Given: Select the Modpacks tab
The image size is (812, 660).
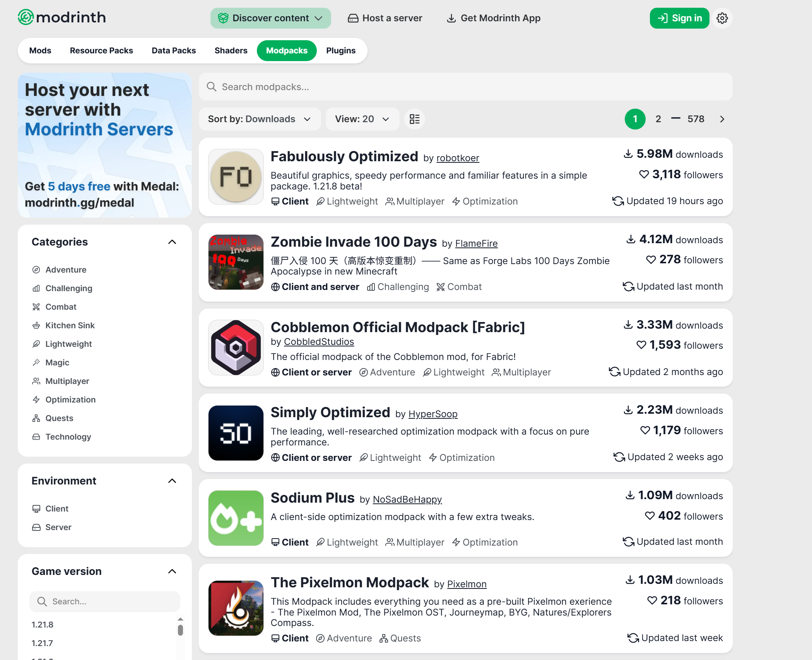Looking at the screenshot, I should point(287,51).
